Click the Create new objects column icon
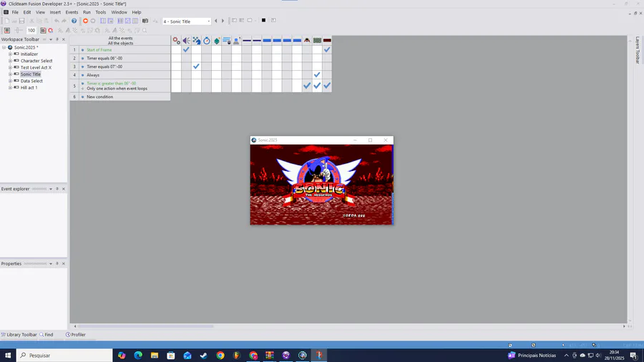The height and width of the screenshot is (362, 644). point(216,40)
